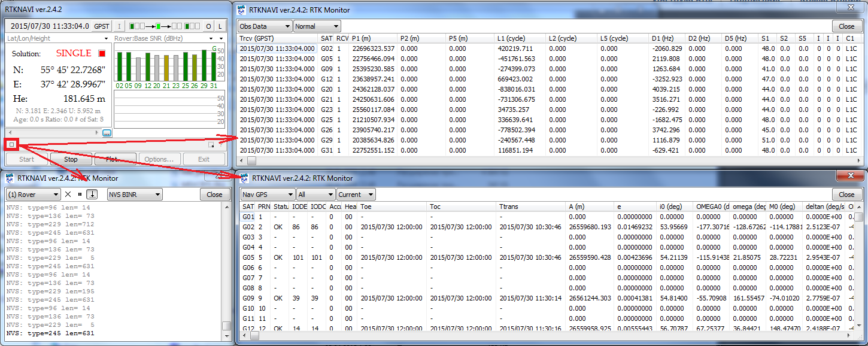Image resolution: width=868 pixels, height=346 pixels.
Task: Click RTKNAVI horizontal scrollbar under solution panel
Action: tap(54, 133)
